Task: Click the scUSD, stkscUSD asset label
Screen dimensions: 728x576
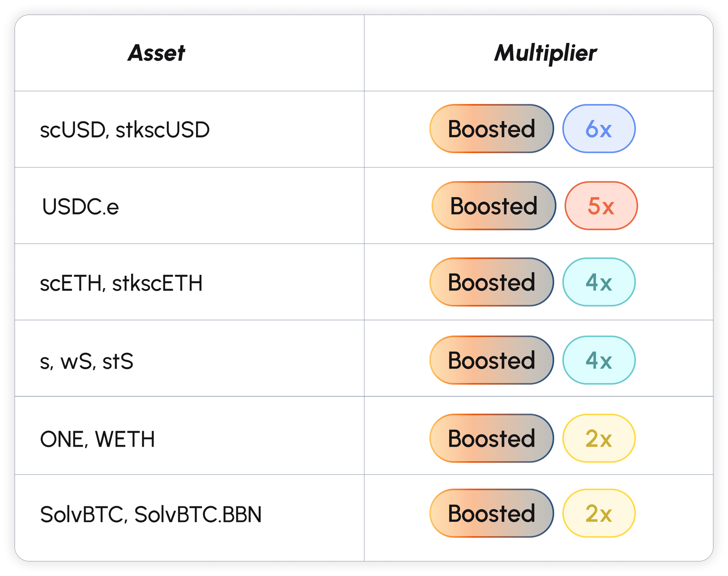Action: coord(125,130)
